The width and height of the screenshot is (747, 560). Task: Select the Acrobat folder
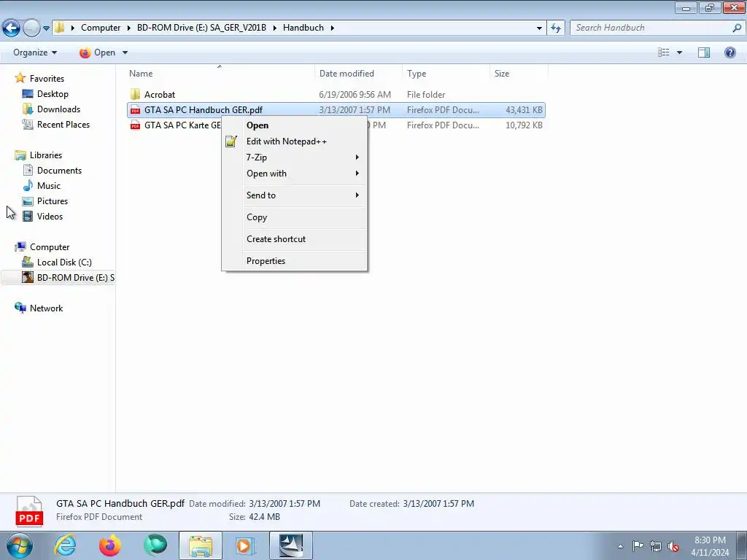(160, 94)
